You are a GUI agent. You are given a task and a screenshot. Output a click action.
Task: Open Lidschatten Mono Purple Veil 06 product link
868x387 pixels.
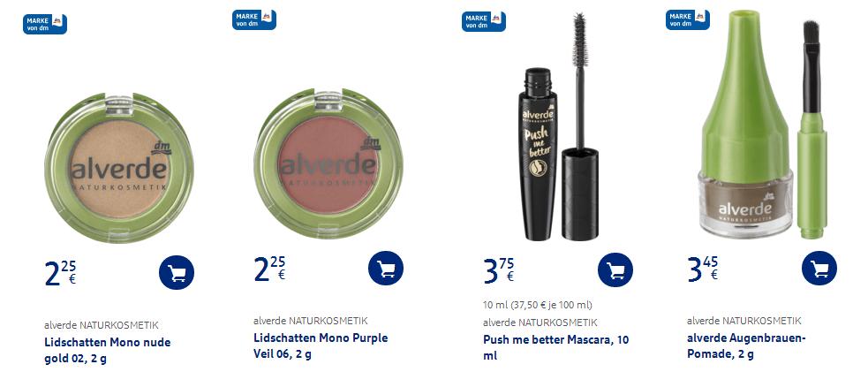click(x=321, y=346)
